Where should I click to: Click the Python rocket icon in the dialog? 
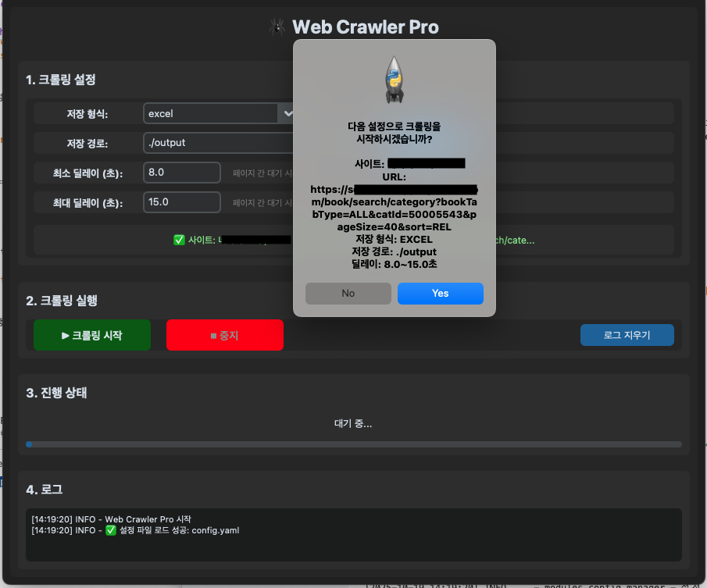pos(395,80)
